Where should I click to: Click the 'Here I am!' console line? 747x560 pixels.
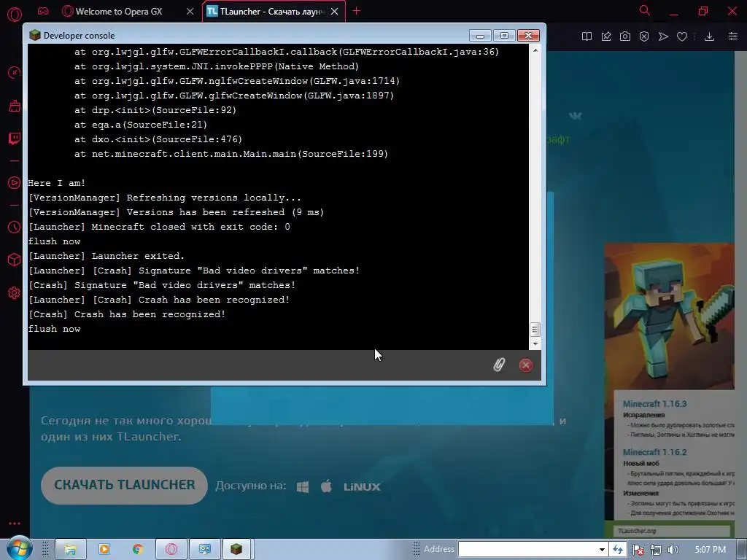[57, 183]
